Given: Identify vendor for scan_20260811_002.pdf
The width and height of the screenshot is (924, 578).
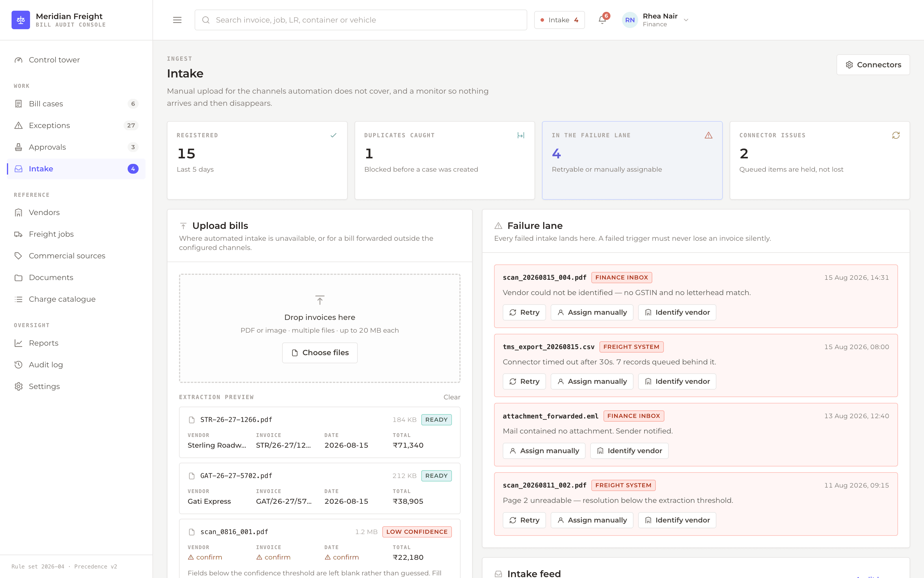Looking at the screenshot, I should pos(677,520).
